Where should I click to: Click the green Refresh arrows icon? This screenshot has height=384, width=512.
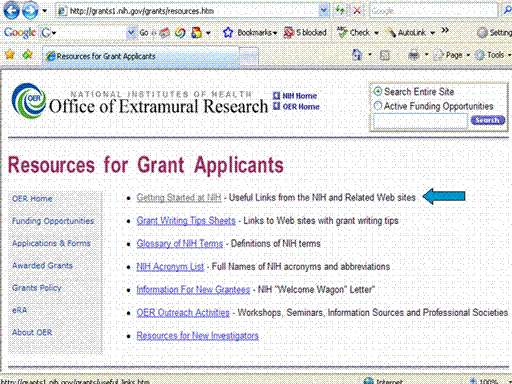click(x=340, y=11)
